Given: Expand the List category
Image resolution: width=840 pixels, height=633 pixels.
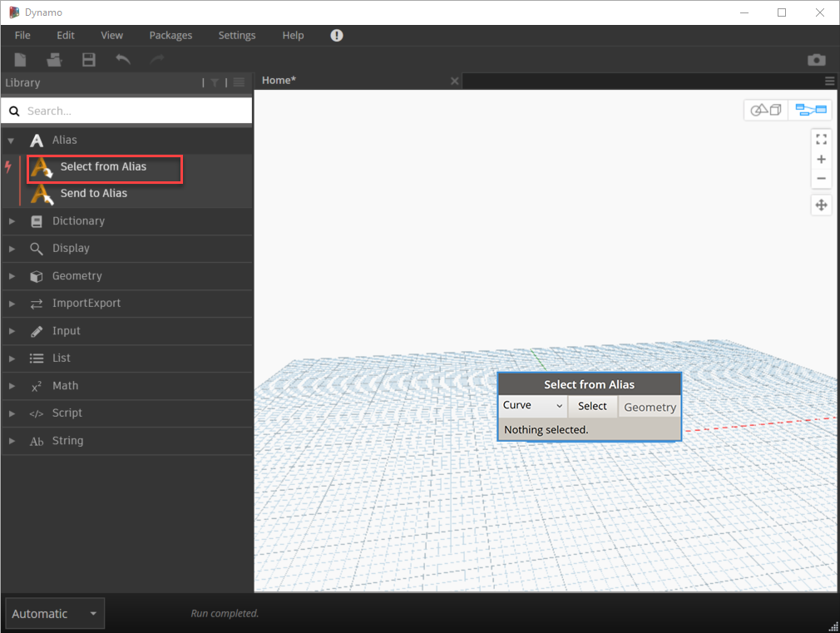Looking at the screenshot, I should tap(12, 359).
